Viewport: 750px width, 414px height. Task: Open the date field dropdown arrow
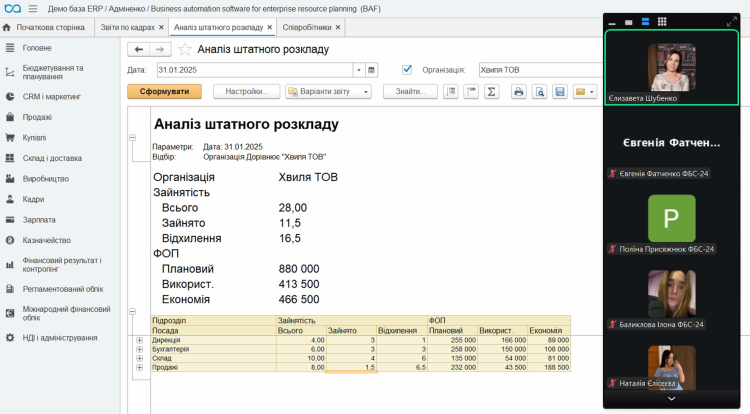click(359, 70)
